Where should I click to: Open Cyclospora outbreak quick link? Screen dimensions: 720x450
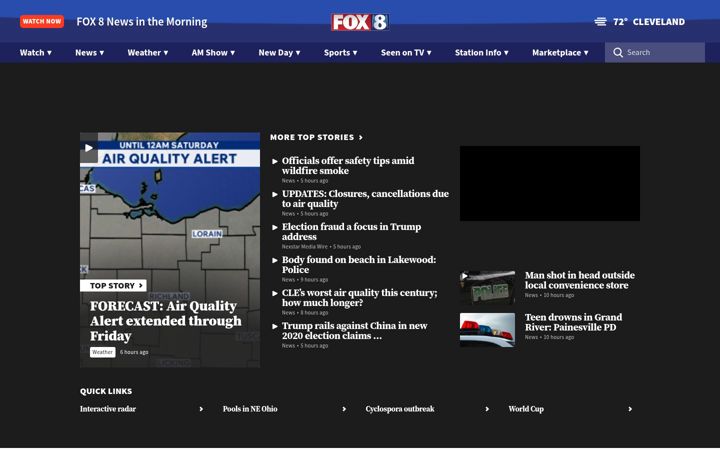click(400, 409)
